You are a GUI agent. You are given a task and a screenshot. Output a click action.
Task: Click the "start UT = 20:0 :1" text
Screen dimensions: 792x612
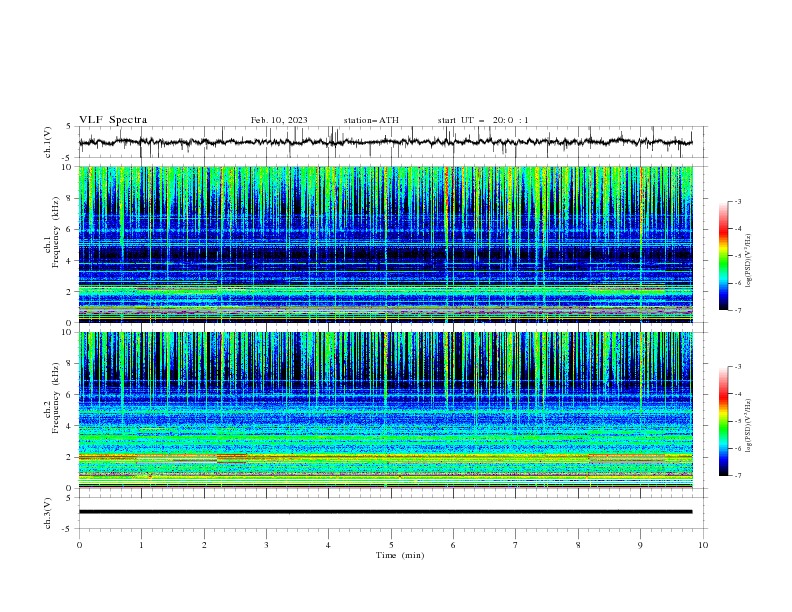pyautogui.click(x=483, y=120)
